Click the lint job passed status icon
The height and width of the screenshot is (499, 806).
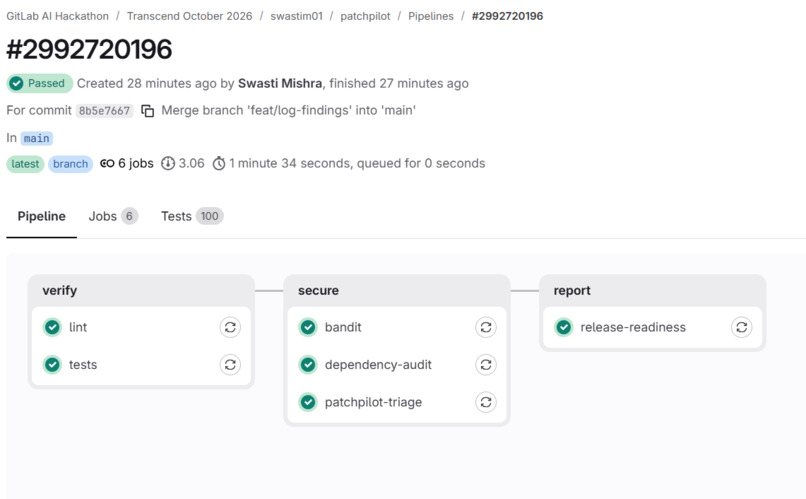[x=52, y=327]
